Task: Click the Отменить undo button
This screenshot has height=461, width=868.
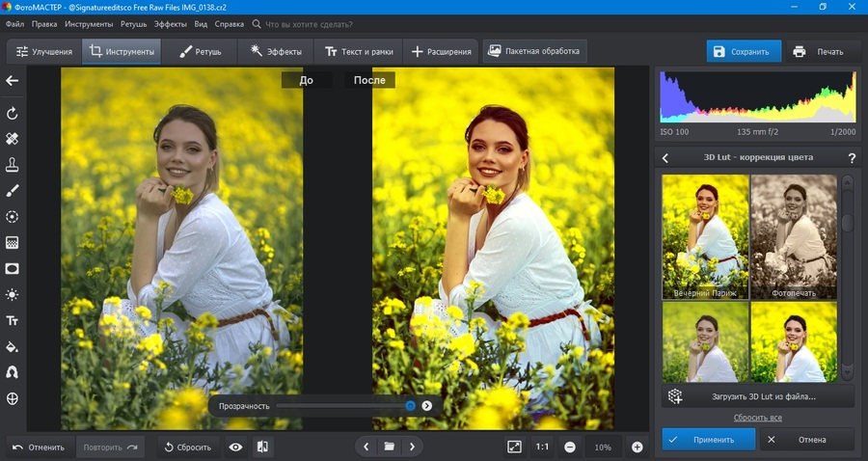Action: tap(40, 447)
